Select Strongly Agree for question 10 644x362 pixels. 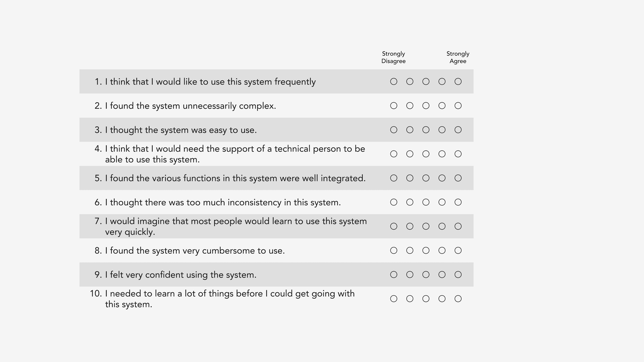(458, 299)
